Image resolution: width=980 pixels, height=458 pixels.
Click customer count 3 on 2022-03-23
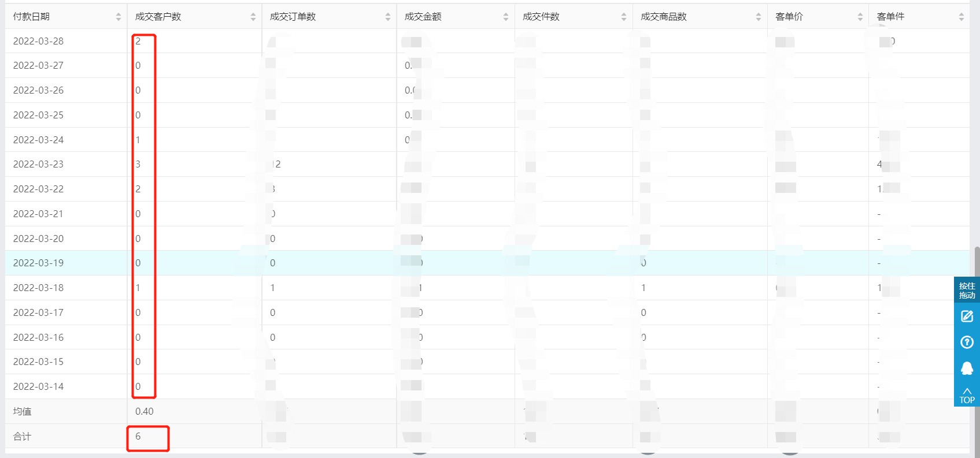[x=138, y=164]
